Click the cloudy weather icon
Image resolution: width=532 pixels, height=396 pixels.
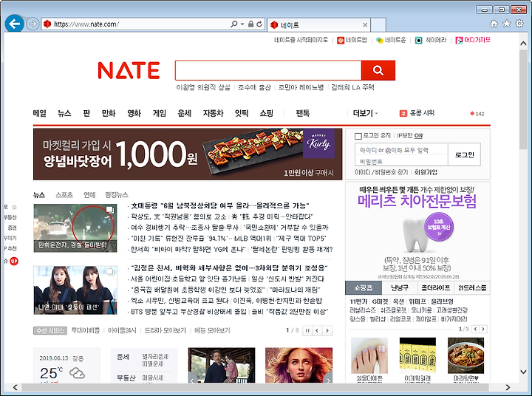pyautogui.click(x=77, y=373)
